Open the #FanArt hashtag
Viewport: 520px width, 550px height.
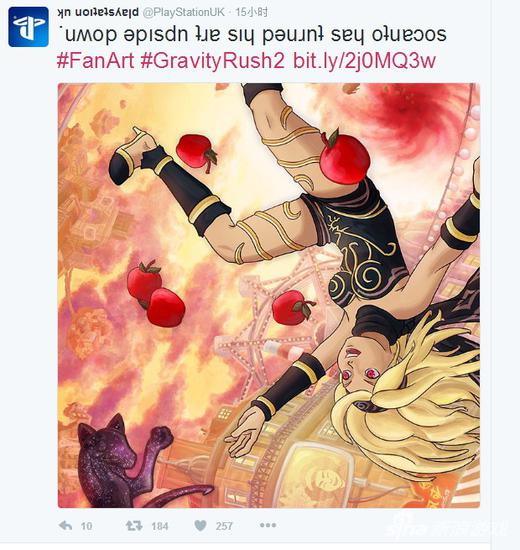point(95,61)
